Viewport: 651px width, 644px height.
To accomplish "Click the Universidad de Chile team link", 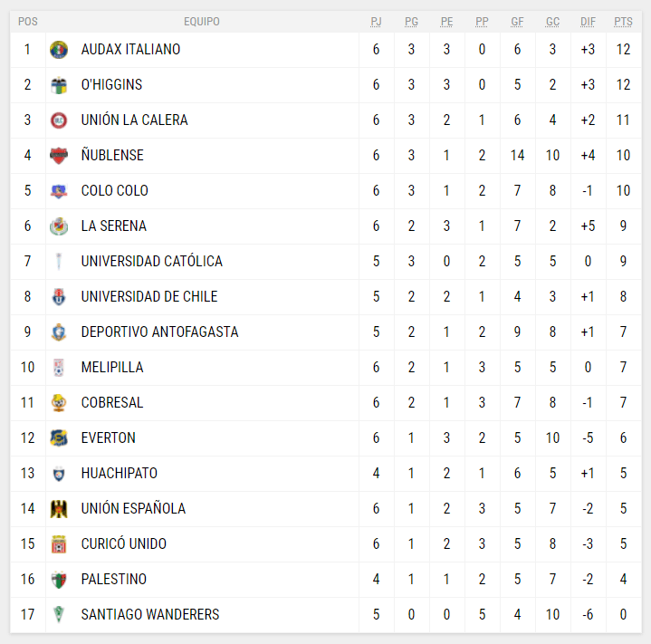I will click(x=149, y=297).
